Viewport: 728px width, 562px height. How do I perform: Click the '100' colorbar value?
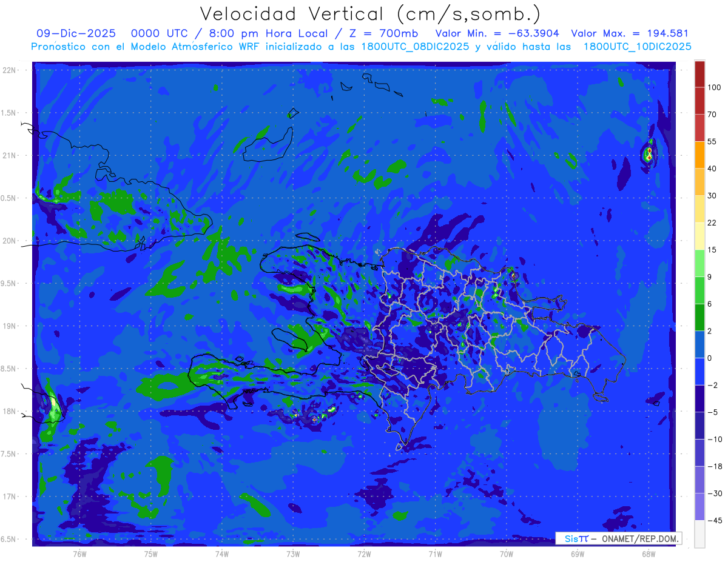click(714, 87)
